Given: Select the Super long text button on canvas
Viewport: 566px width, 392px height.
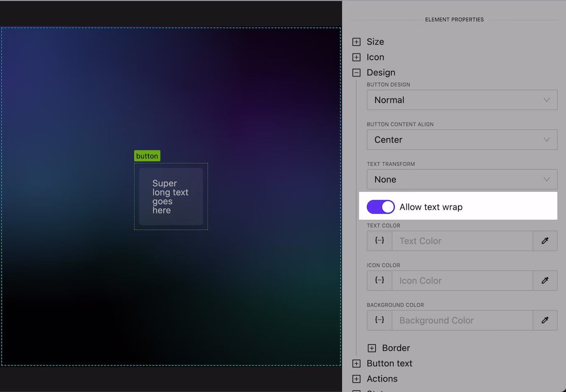Looking at the screenshot, I should (x=171, y=196).
